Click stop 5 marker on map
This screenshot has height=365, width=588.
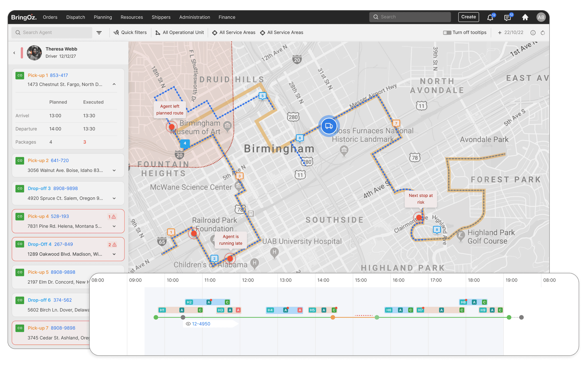tap(262, 96)
